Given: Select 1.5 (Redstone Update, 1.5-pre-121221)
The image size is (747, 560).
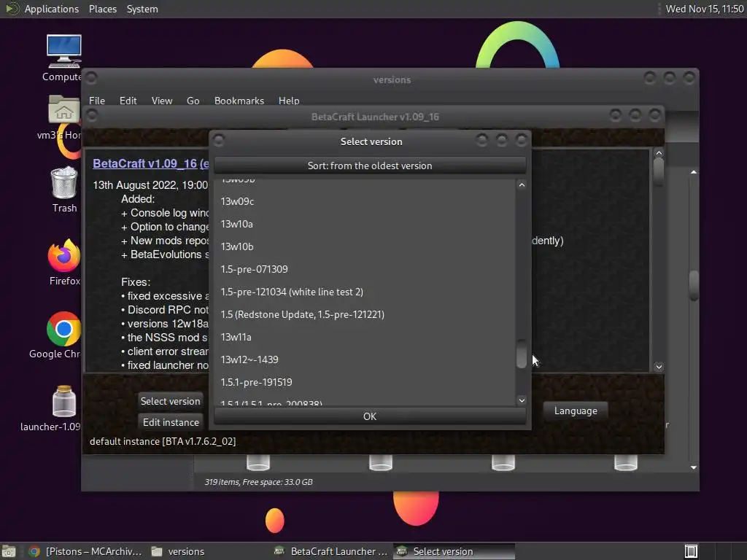Looking at the screenshot, I should click(365, 314).
